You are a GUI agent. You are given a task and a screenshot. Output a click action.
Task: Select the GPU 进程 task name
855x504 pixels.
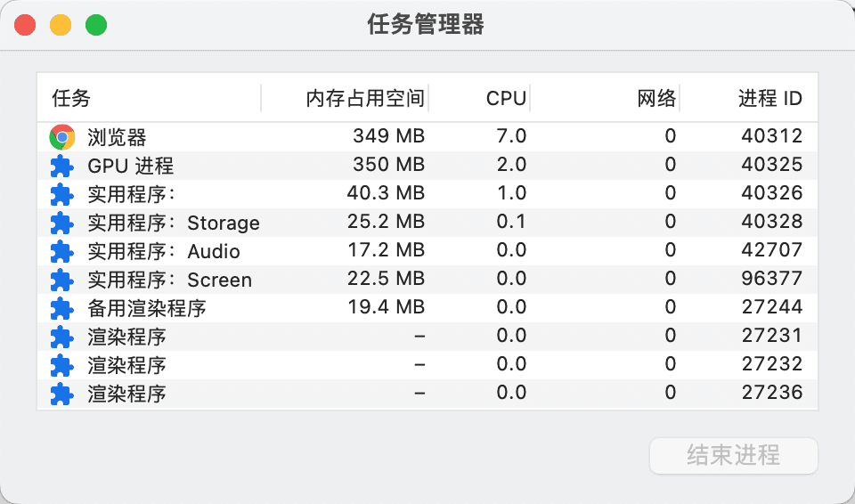tap(130, 166)
